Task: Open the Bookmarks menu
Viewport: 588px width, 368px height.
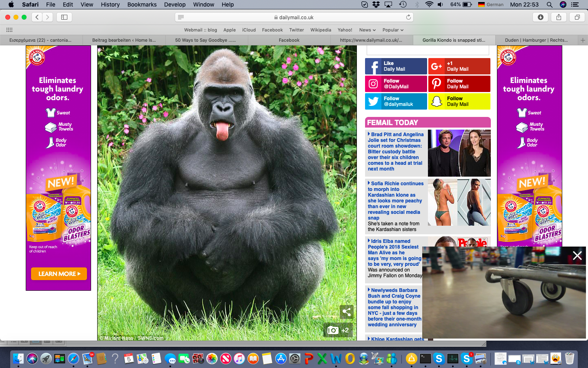Action: click(142, 4)
